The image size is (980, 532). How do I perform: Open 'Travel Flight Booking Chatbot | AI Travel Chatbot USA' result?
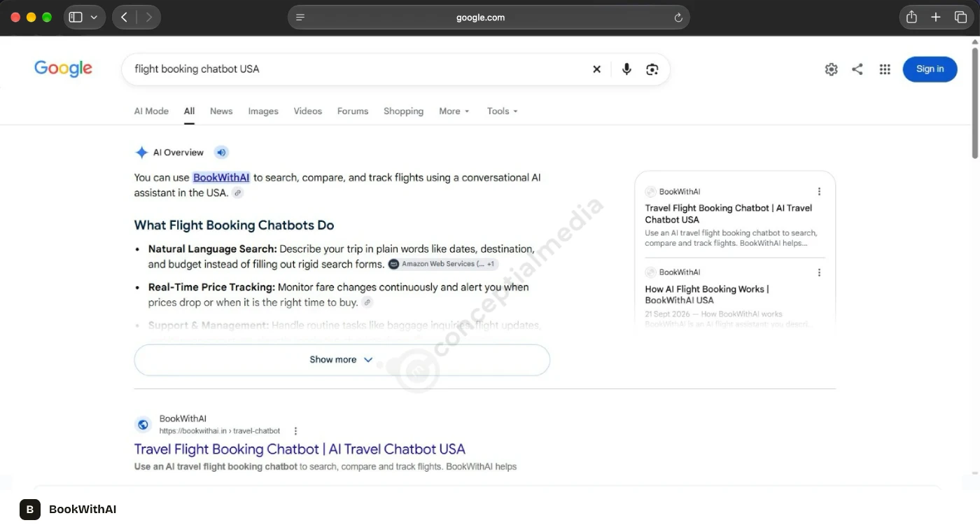300,449
